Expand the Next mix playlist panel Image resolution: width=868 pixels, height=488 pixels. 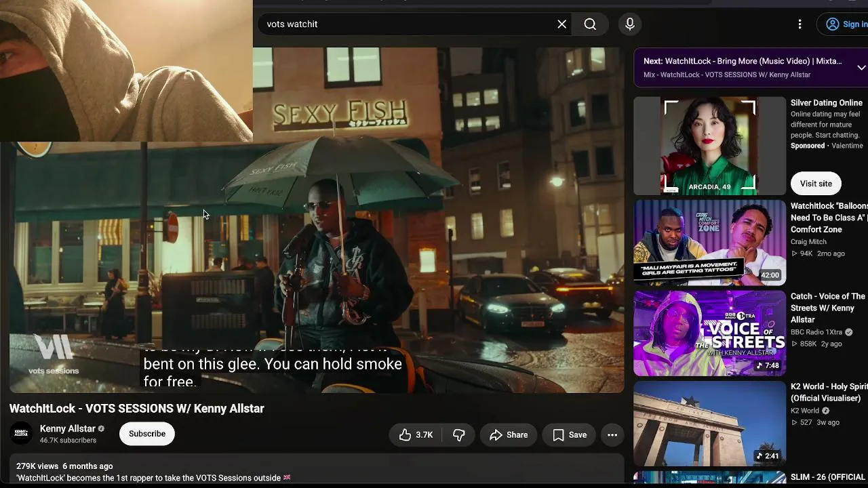(861, 68)
